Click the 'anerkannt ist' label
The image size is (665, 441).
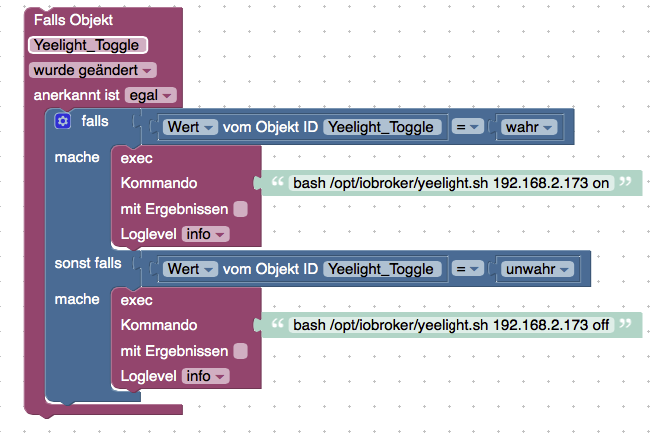pyautogui.click(x=77, y=95)
